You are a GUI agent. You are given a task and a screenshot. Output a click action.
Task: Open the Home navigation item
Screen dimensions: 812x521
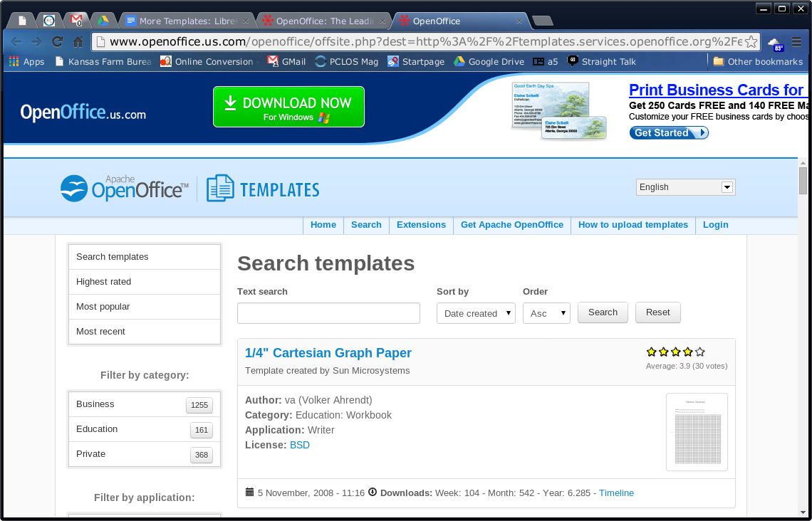(323, 225)
